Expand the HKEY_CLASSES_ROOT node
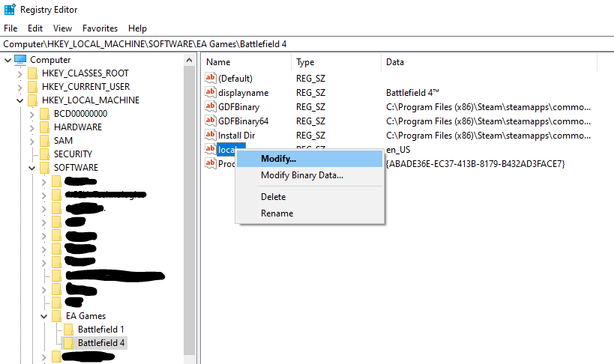Viewport: 614px width, 364px height. 20,73
